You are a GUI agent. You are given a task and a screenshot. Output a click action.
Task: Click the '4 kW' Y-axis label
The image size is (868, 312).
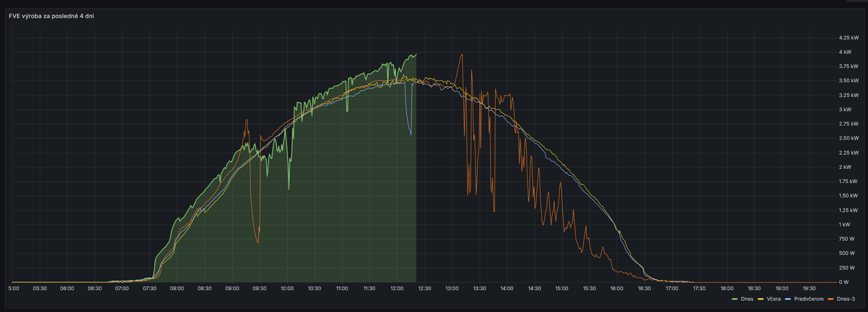(x=845, y=52)
